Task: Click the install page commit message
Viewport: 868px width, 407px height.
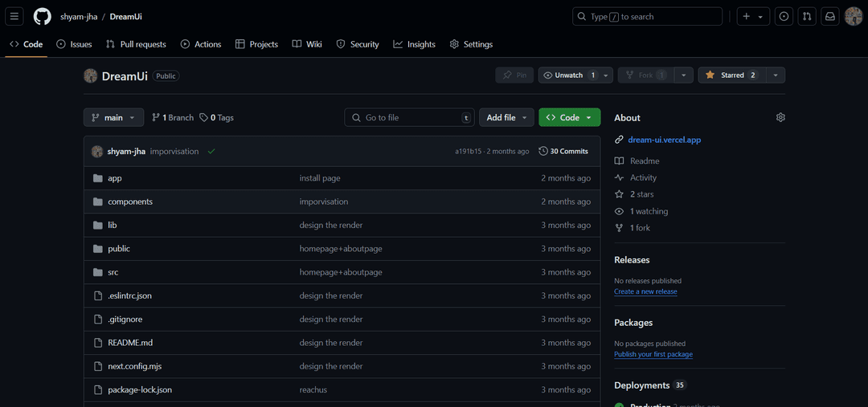Action: [x=320, y=178]
